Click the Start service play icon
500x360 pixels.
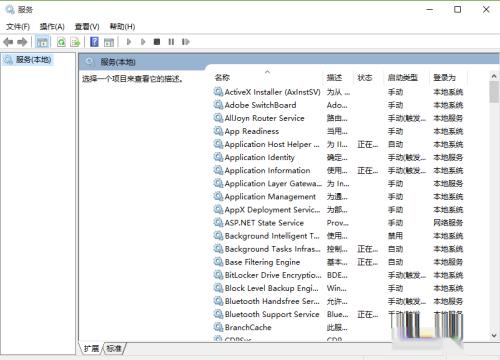129,42
